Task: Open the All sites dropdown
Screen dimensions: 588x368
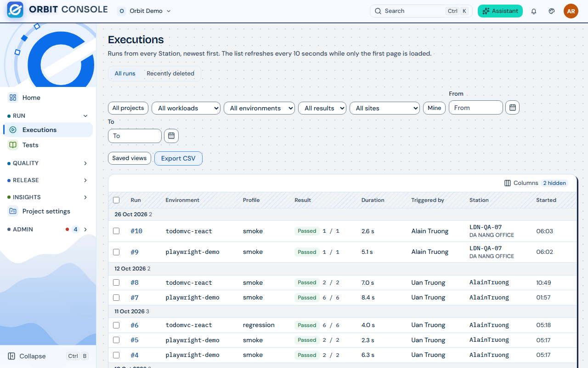Action: 384,108
